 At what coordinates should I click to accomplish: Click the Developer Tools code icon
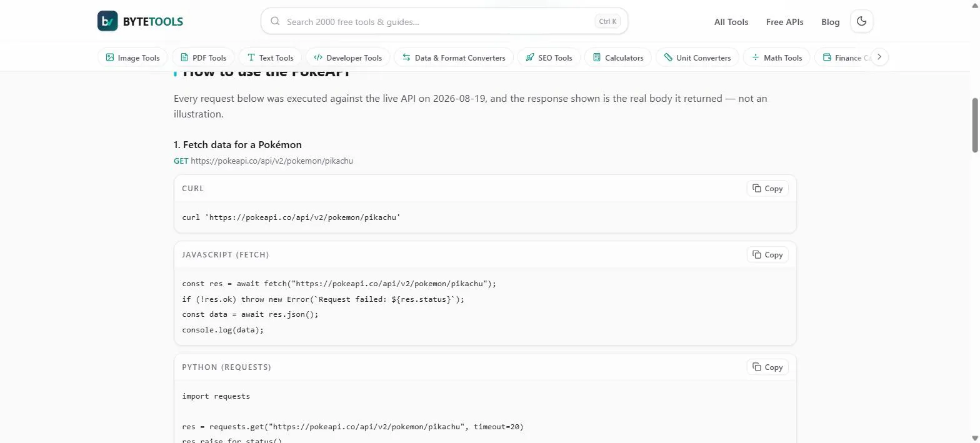(x=318, y=57)
